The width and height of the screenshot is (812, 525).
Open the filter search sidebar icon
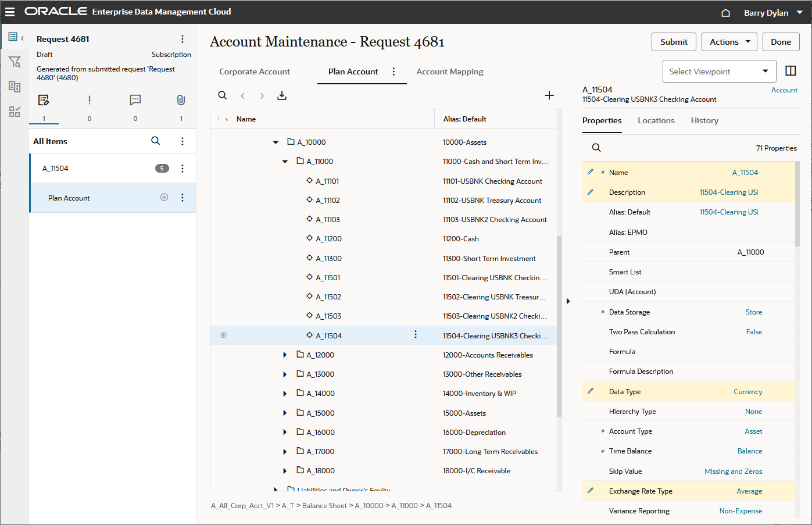pos(15,62)
